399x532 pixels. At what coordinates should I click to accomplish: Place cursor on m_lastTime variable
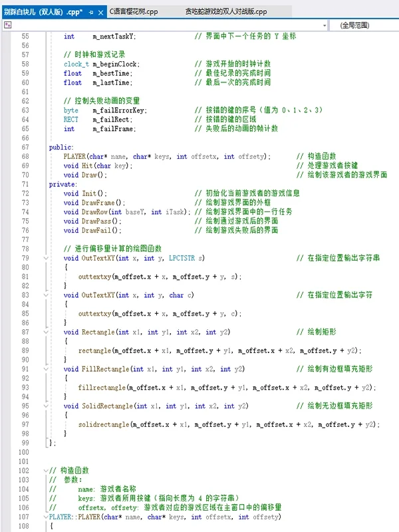[112, 82]
